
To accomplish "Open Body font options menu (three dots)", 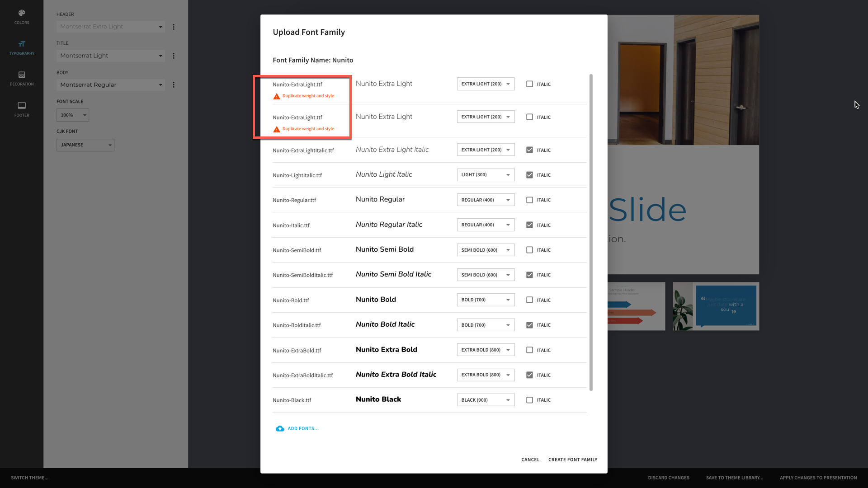I will click(x=174, y=85).
